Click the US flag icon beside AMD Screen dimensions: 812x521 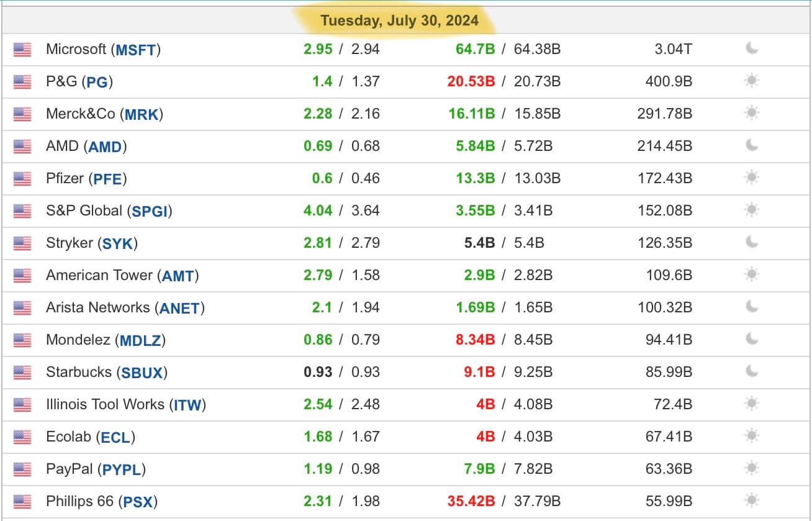point(22,147)
